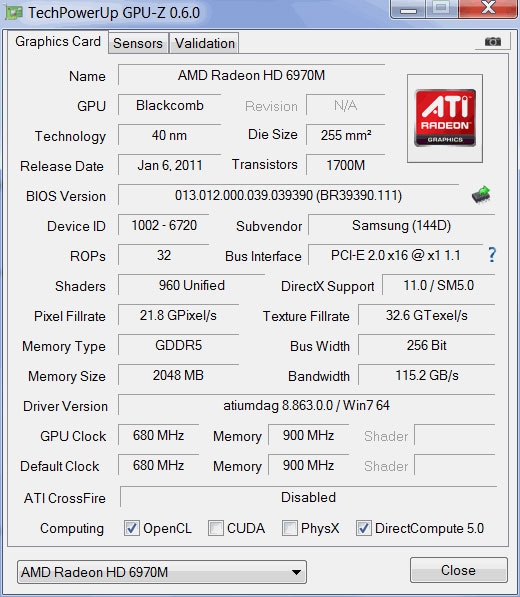This screenshot has height=597, width=520.
Task: Switch to the Sensors tab
Action: (x=138, y=43)
